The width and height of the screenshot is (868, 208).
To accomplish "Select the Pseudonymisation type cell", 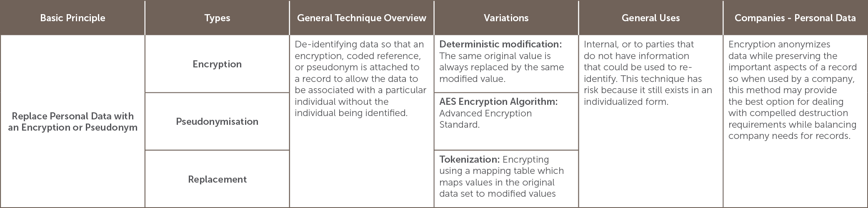I will [217, 121].
